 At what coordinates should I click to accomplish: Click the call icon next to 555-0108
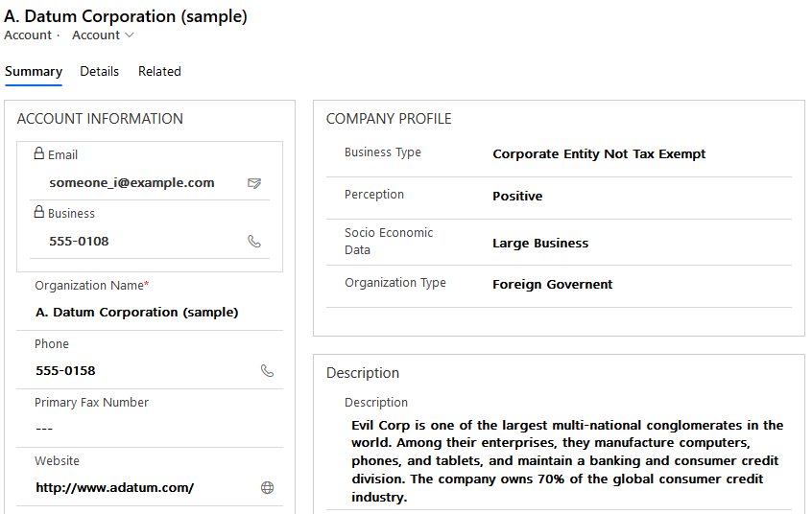pos(254,242)
